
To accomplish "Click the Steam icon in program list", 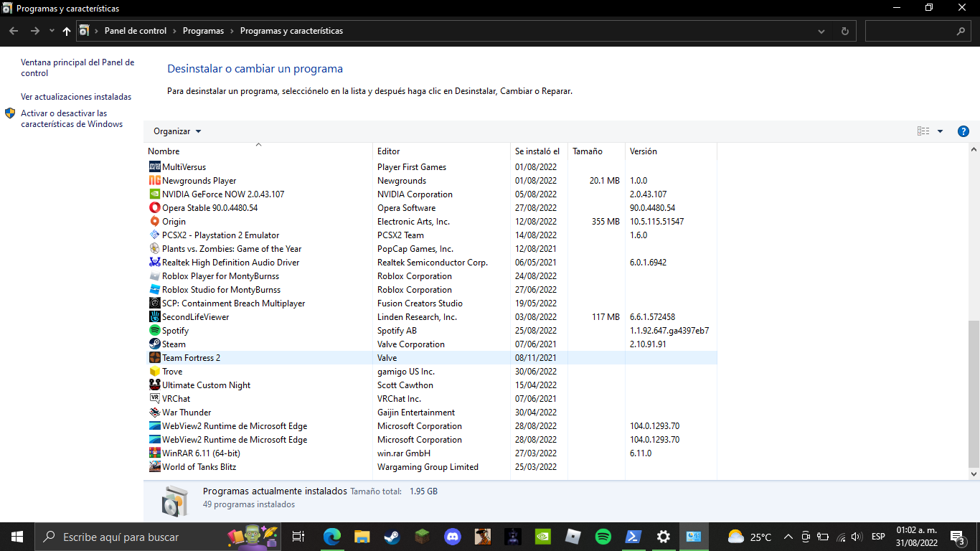I will coord(154,344).
